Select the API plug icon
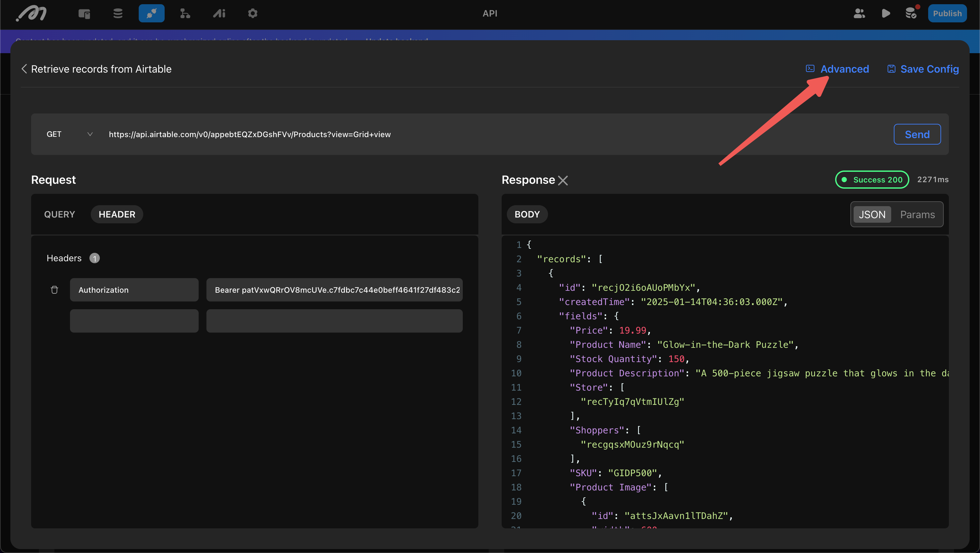The height and width of the screenshot is (553, 980). click(x=151, y=14)
